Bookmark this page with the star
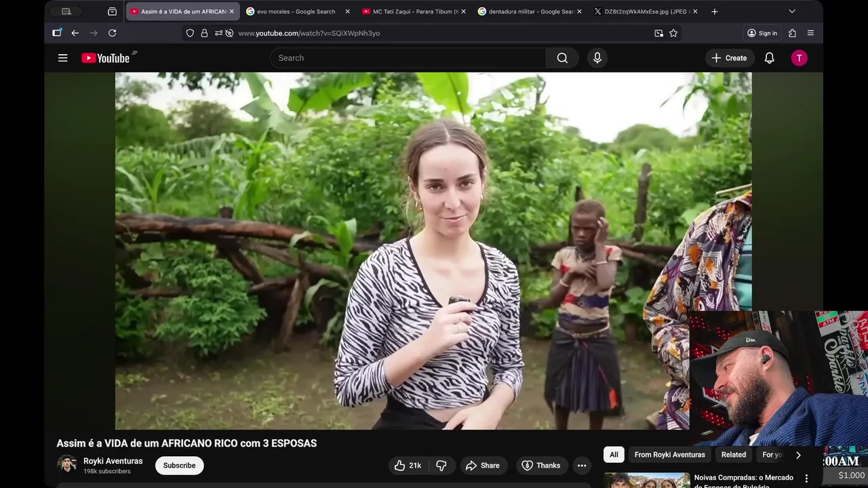868x488 pixels. [673, 33]
